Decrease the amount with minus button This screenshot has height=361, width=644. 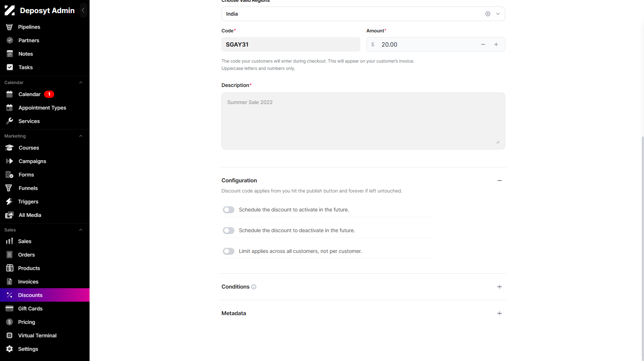[483, 44]
